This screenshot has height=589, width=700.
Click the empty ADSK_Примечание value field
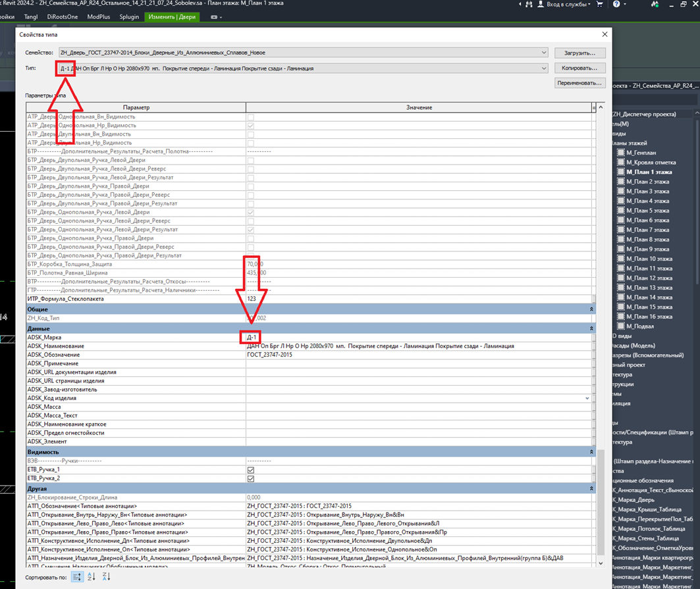pos(420,364)
